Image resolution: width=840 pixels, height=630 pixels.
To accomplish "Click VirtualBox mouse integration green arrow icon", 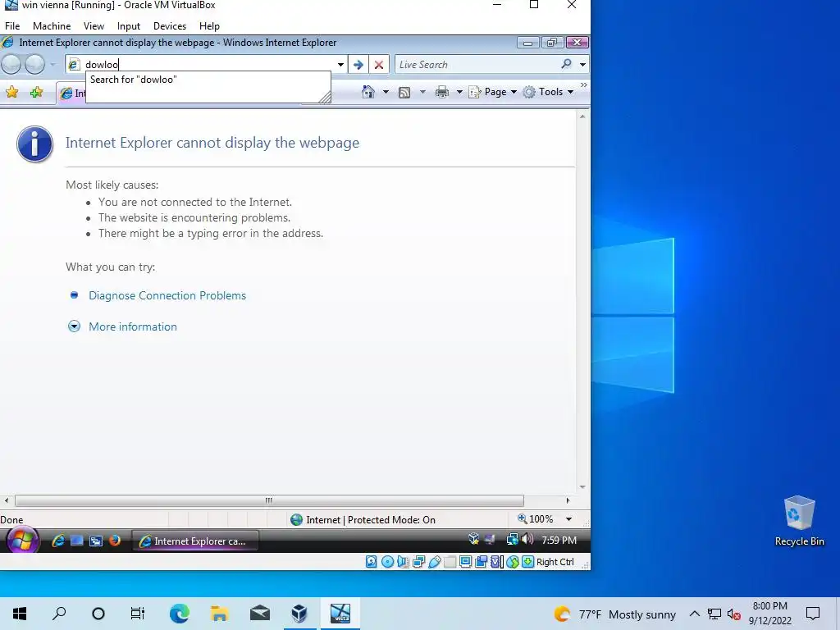I will pyautogui.click(x=527, y=561).
